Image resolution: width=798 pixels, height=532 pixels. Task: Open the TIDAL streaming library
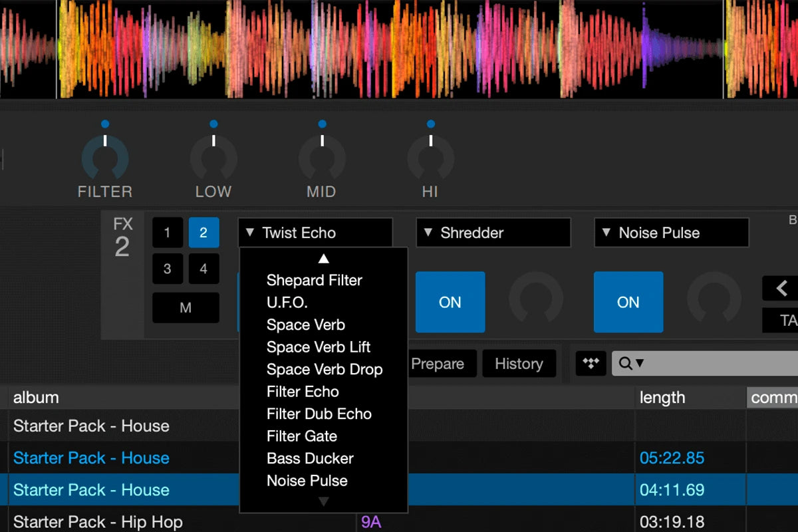point(591,363)
